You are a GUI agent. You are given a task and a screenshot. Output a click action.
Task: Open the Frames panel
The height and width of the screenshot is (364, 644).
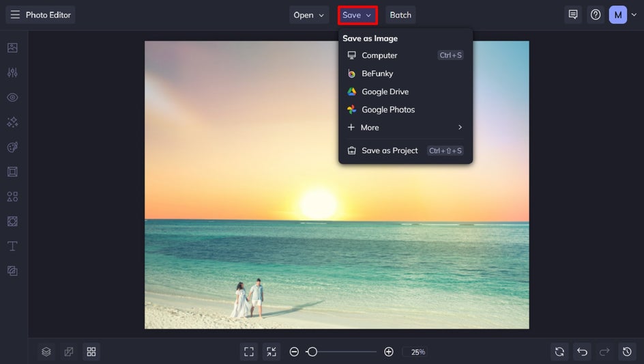click(x=12, y=171)
